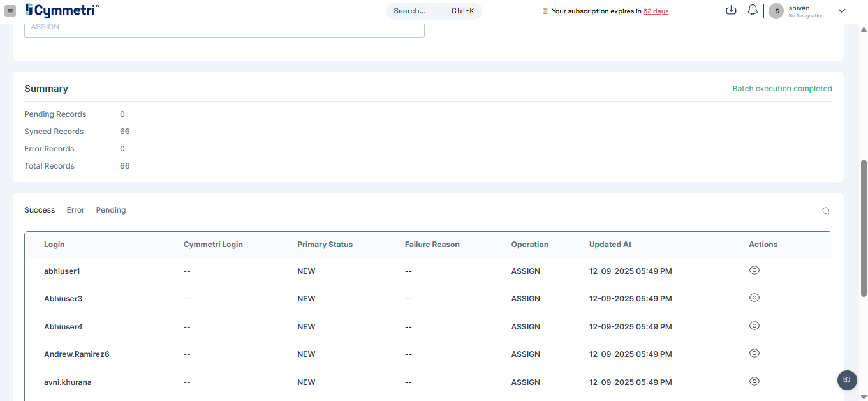Image resolution: width=868 pixels, height=401 pixels.
Task: Click the Total Records label
Action: pos(49,166)
